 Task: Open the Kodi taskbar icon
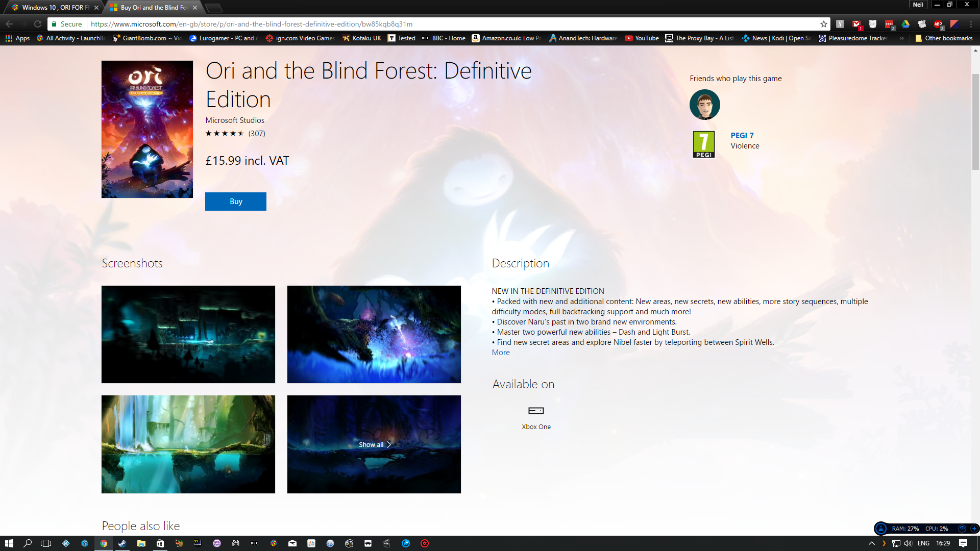(66, 543)
